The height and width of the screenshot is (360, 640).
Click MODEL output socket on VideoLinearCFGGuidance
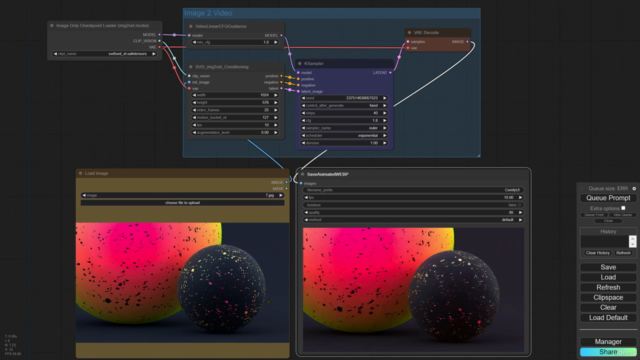click(x=281, y=36)
